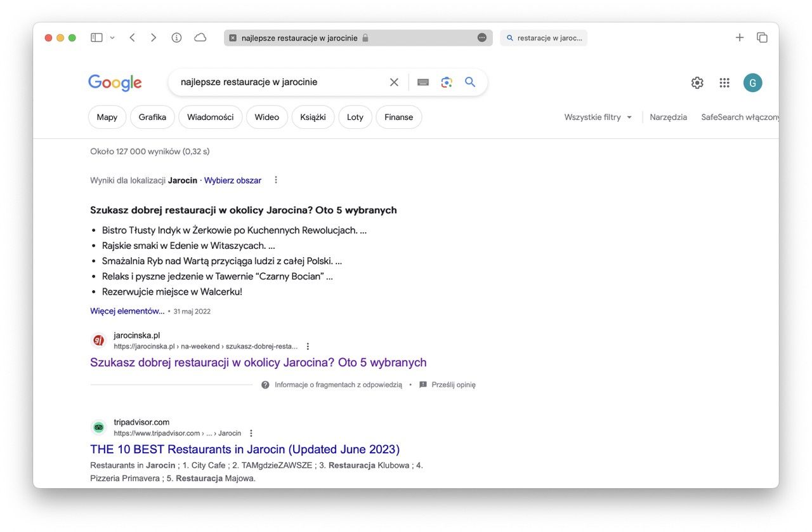Go back with the Safari back arrow

pyautogui.click(x=132, y=38)
